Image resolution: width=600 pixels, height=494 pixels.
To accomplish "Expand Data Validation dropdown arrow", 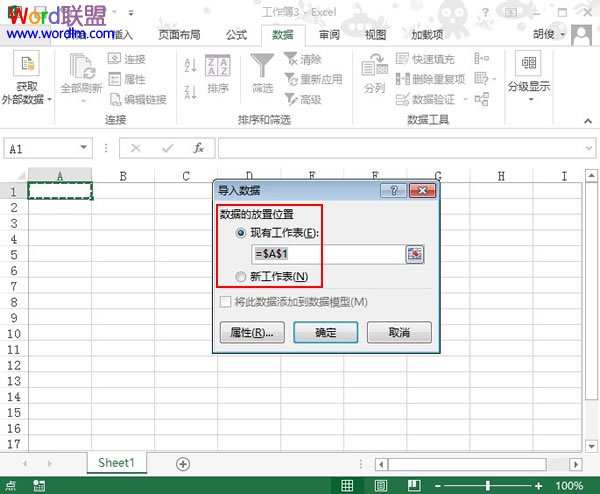I will [x=465, y=99].
